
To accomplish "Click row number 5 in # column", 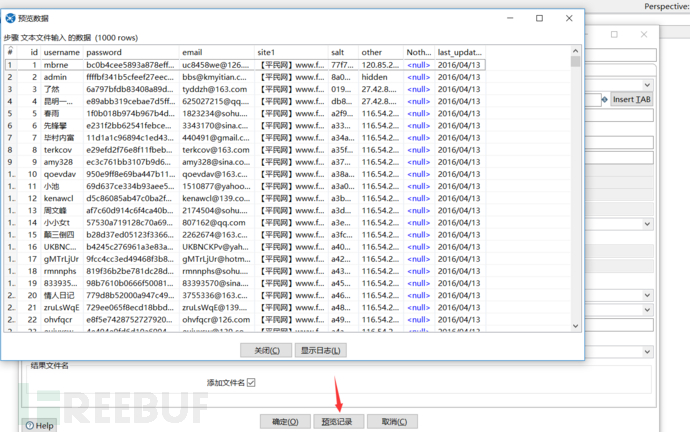I will (10, 113).
